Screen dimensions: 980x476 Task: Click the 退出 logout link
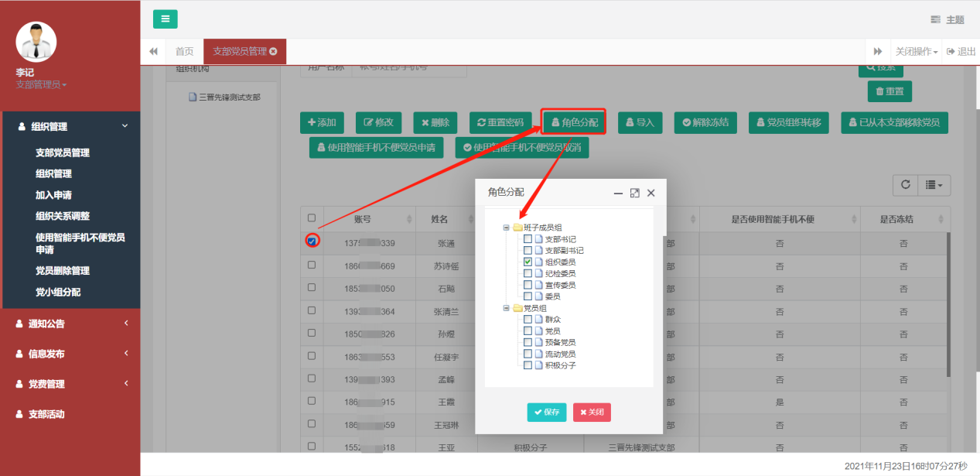tap(961, 52)
